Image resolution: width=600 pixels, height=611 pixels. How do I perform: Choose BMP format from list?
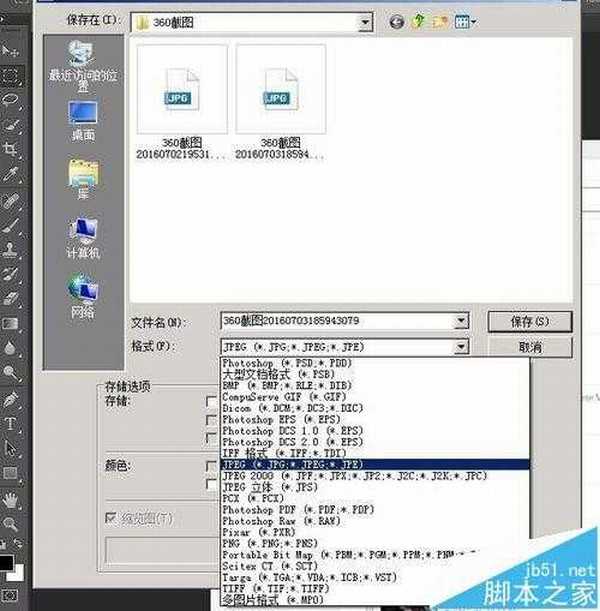(x=375, y=386)
